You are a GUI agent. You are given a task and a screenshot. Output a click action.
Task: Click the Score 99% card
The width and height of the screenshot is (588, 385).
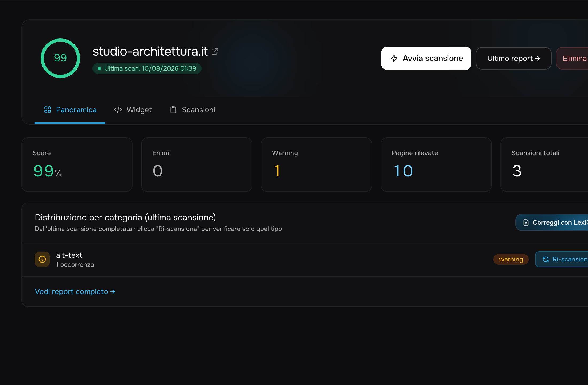click(77, 165)
